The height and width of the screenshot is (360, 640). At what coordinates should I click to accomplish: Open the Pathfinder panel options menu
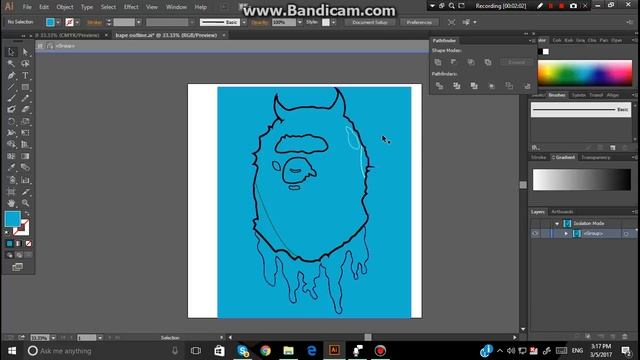pyautogui.click(x=531, y=40)
